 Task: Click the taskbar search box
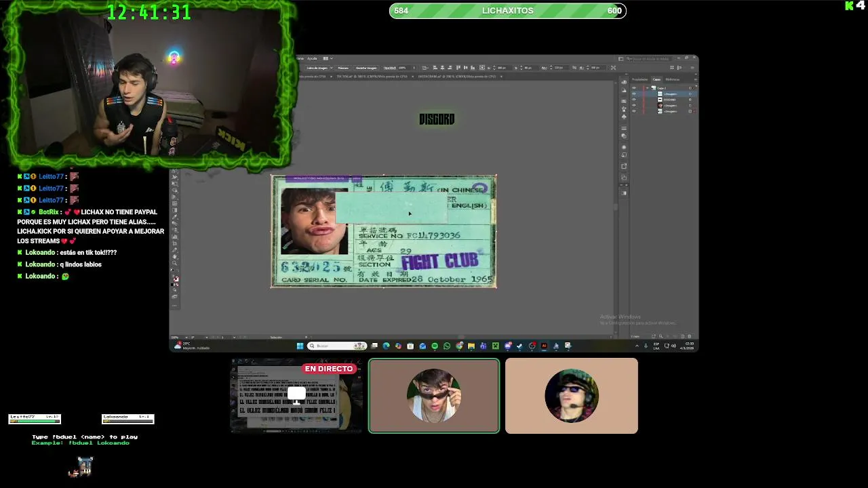point(337,346)
